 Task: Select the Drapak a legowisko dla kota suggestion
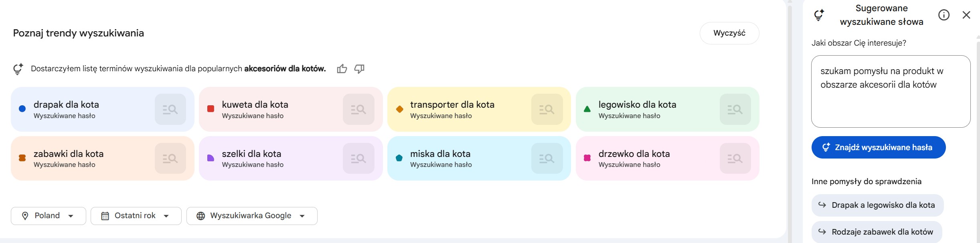click(x=877, y=205)
